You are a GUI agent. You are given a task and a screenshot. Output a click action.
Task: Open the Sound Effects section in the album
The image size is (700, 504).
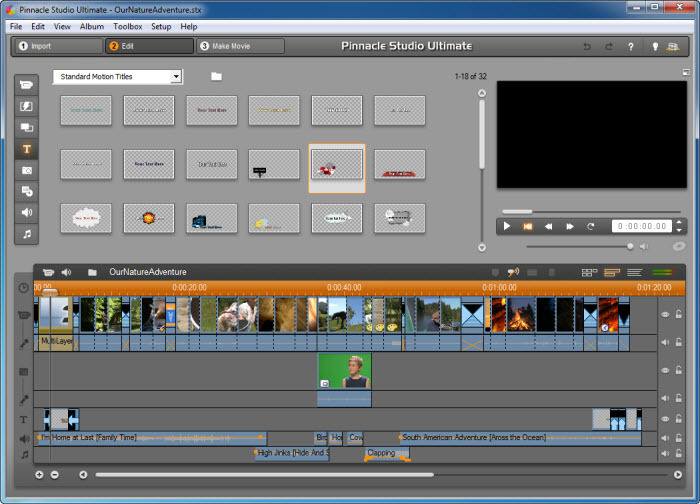click(27, 212)
